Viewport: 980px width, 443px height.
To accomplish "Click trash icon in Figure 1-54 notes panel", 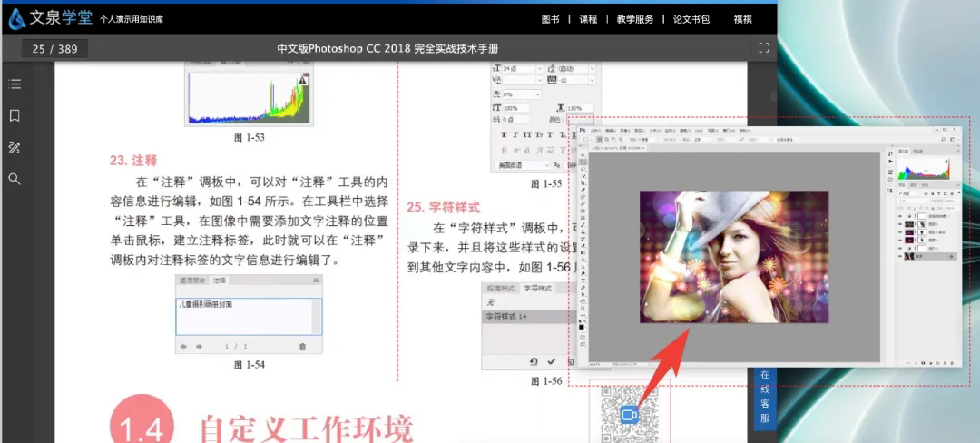I will [302, 346].
